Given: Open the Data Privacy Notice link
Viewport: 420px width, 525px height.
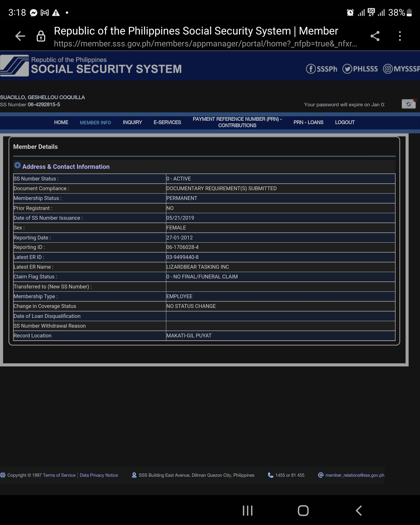Looking at the screenshot, I should pyautogui.click(x=99, y=475).
